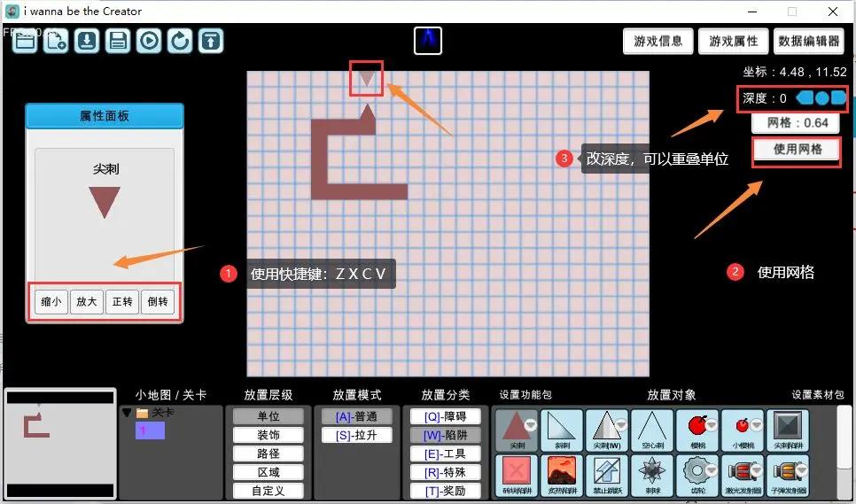
Task: Switch to [R]-特殊 category
Action: point(446,472)
